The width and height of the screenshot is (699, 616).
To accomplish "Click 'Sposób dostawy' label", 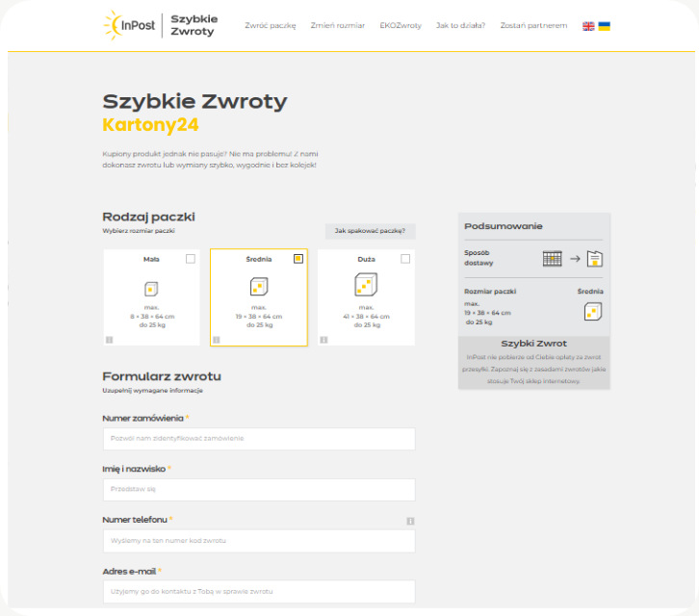I will (x=479, y=258).
